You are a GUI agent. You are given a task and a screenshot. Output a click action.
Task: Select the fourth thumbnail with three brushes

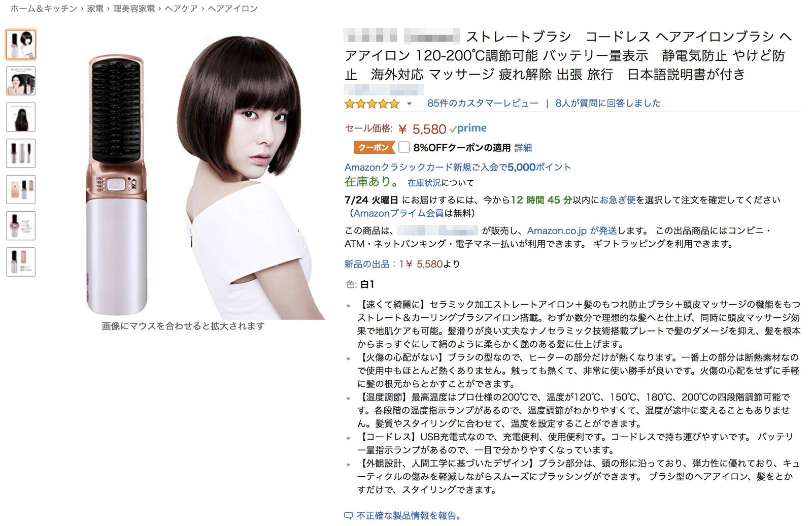21,153
